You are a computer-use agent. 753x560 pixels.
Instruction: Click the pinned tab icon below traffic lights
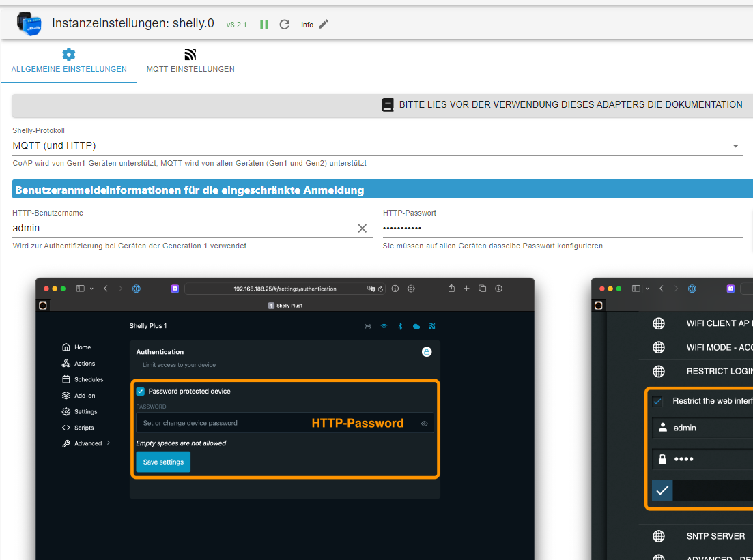tap(43, 305)
